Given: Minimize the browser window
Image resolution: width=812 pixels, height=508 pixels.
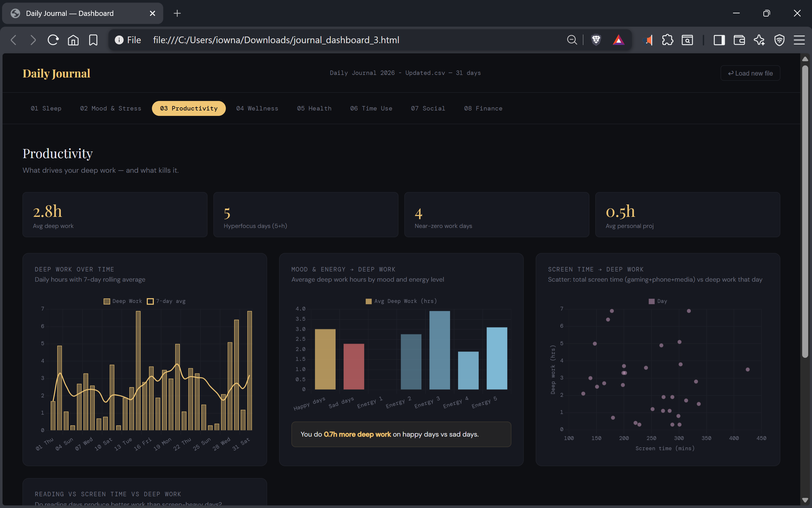Looking at the screenshot, I should click(x=736, y=13).
